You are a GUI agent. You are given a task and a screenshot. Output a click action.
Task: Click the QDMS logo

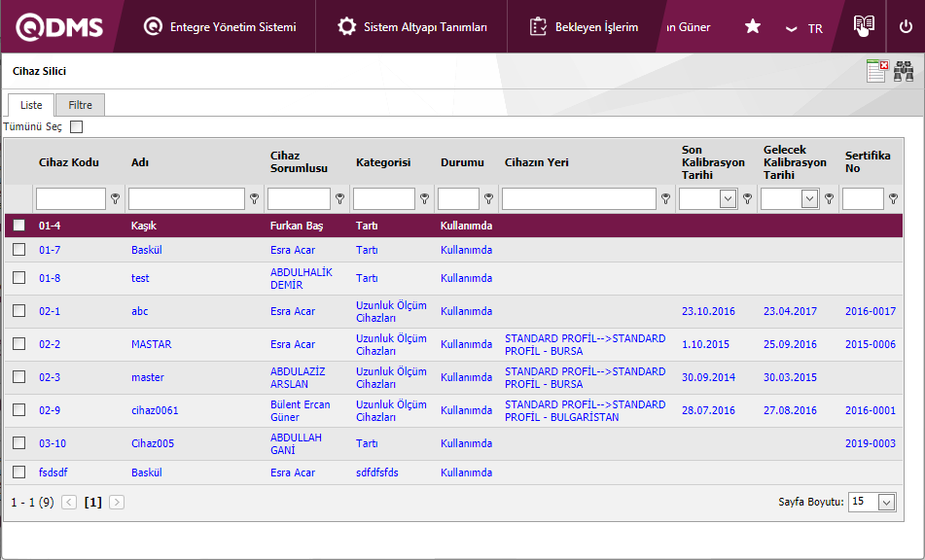coord(59,27)
